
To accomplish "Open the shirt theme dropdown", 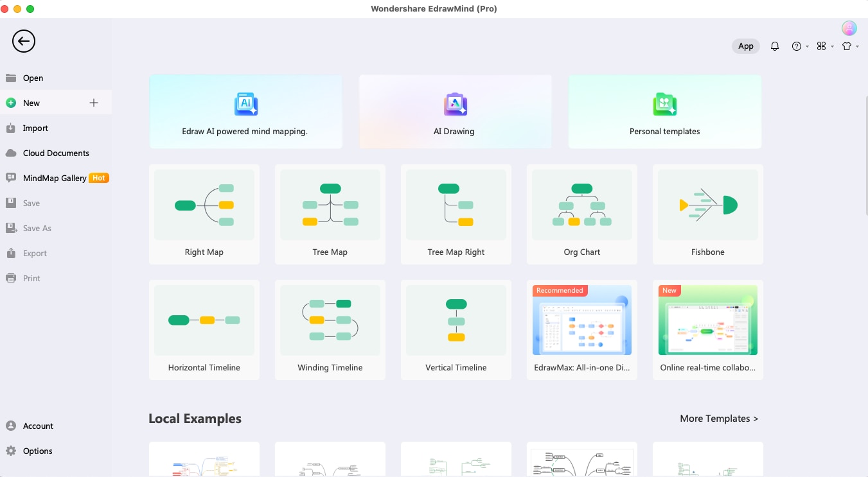I will (850, 46).
